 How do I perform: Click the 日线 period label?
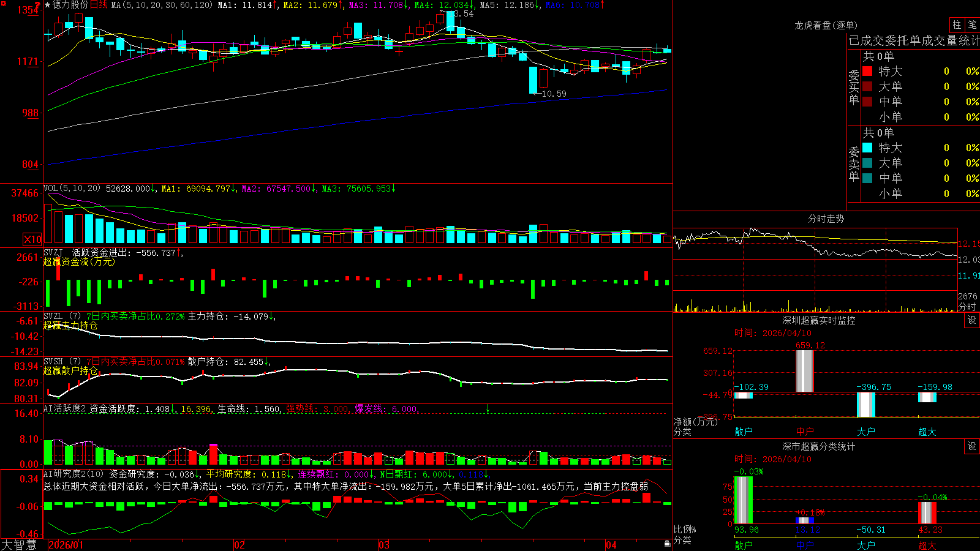[99, 5]
